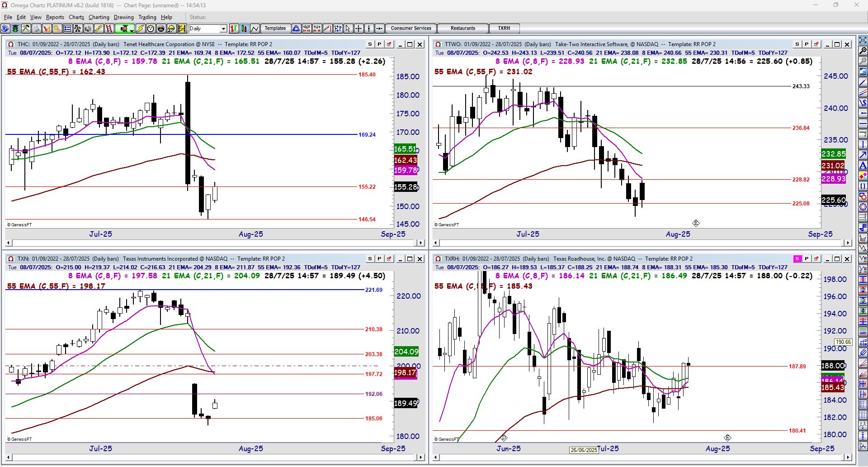Toggle the P button on TXRH chart
This screenshot has height=467, width=868.
(807, 259)
